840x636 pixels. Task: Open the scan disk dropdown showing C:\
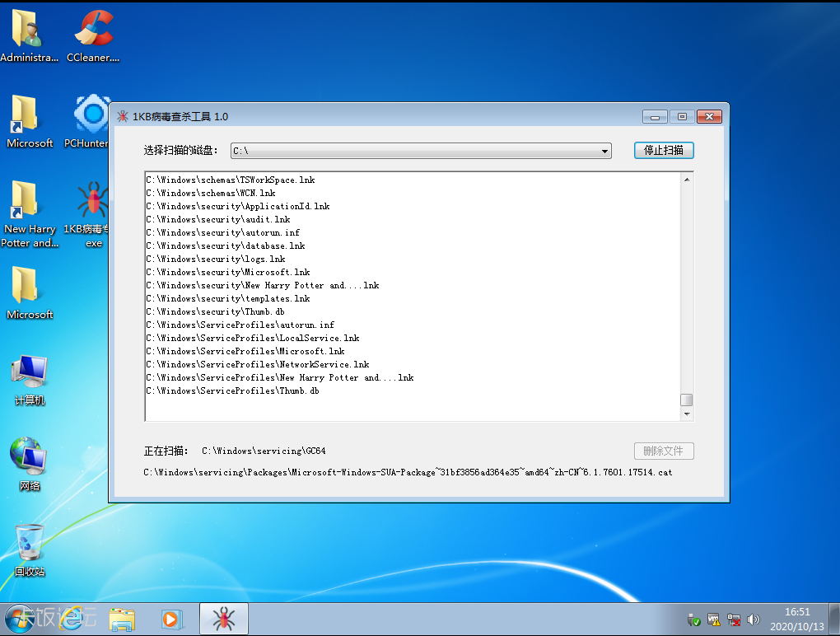pyautogui.click(x=421, y=151)
